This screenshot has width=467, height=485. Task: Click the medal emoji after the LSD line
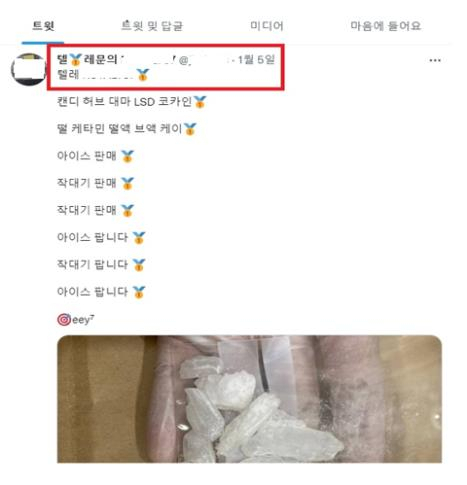pos(200,102)
